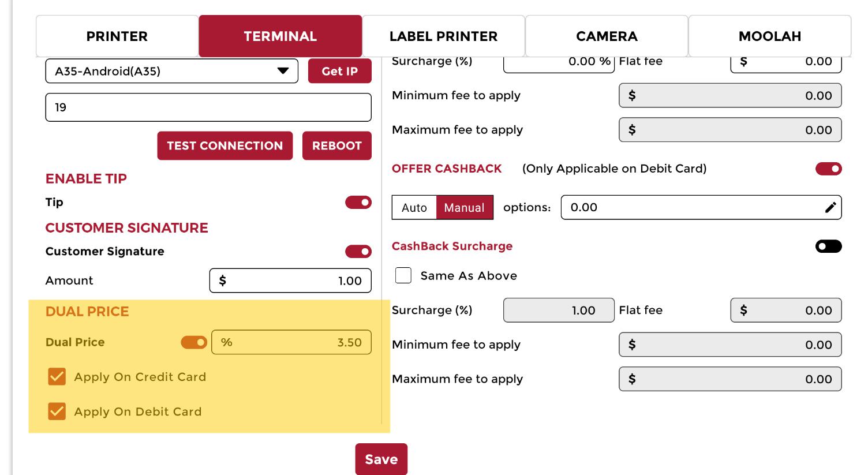Viewport: 868px width, 475px height.
Task: Click the signature Amount input field
Action: (x=290, y=281)
